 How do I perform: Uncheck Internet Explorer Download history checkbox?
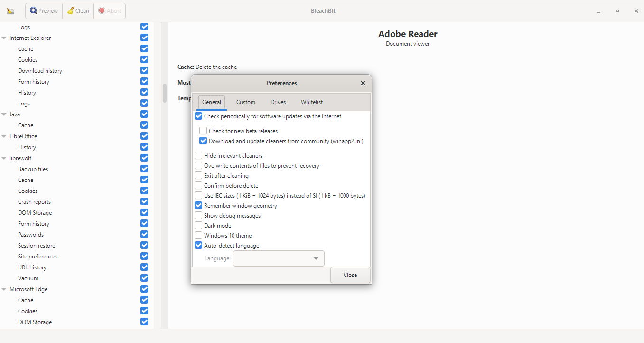point(144,70)
